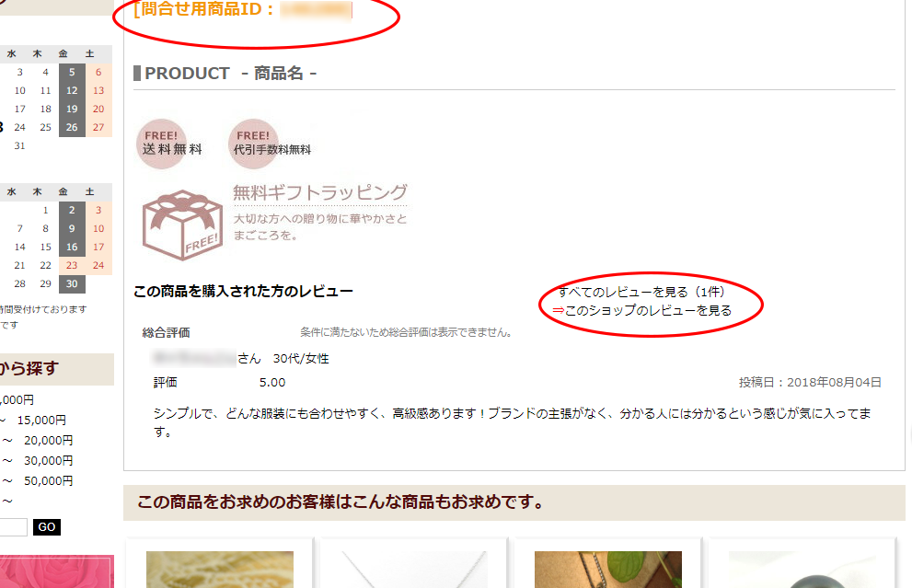Open このショップのレビューを見る shop reviews link
The width and height of the screenshot is (912, 588).
641,311
